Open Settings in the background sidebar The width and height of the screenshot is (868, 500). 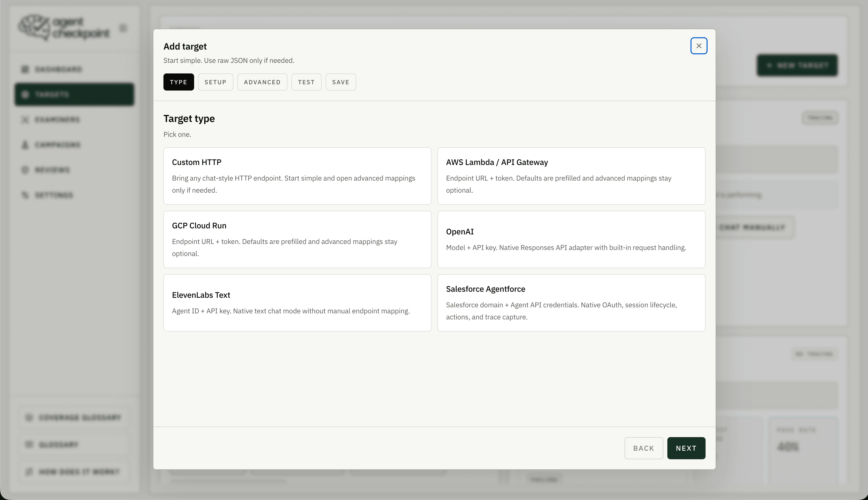click(x=74, y=195)
